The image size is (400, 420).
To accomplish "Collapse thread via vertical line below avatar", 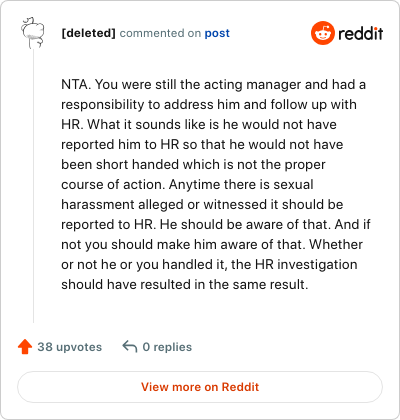I will point(33,185).
